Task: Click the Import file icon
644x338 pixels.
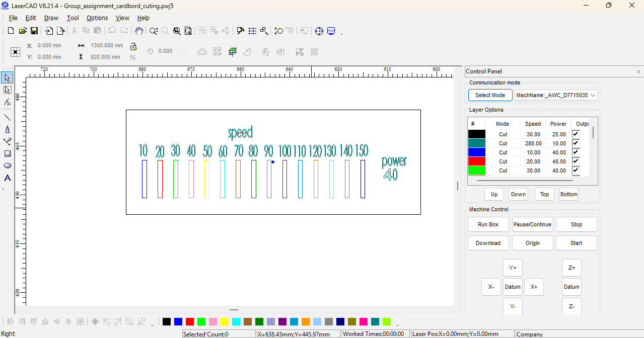Action: click(x=49, y=31)
